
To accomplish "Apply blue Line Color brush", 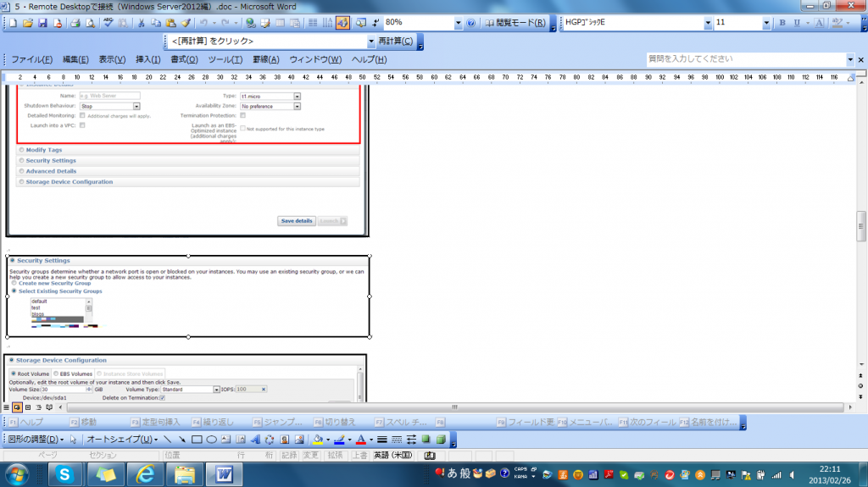I will pyautogui.click(x=339, y=440).
